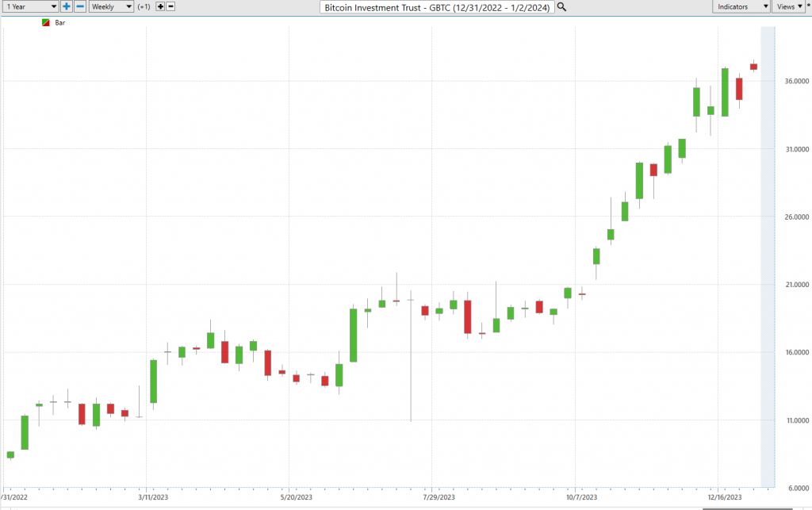Image resolution: width=812 pixels, height=510 pixels.
Task: Click the 12/16/2023 date axis label
Action: 725,497
